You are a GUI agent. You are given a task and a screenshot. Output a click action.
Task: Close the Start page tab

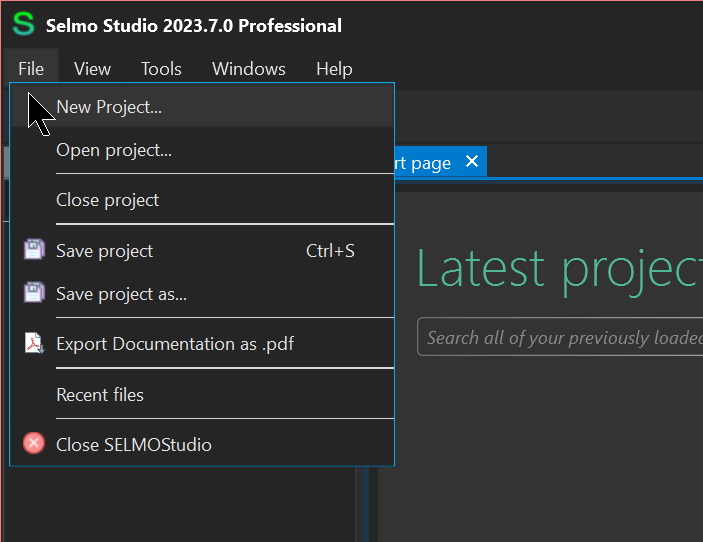pyautogui.click(x=472, y=161)
